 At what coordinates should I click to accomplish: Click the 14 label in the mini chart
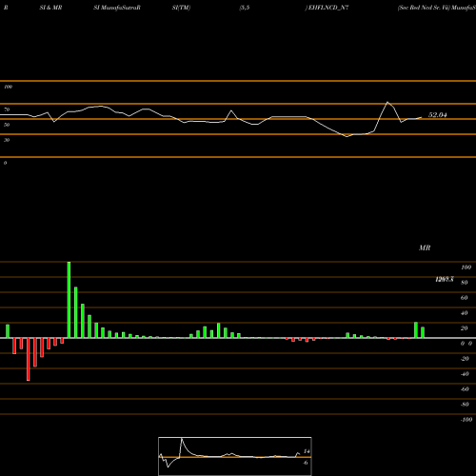coord(307,451)
